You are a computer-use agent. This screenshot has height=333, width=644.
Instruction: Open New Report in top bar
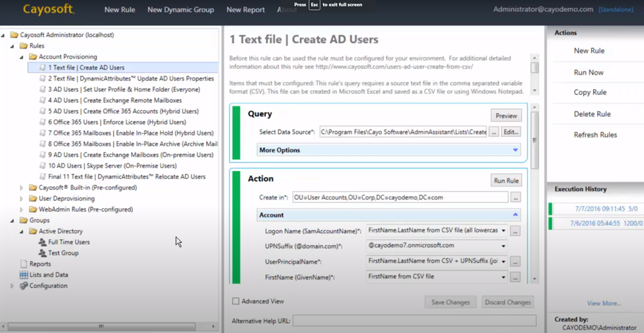(246, 9)
